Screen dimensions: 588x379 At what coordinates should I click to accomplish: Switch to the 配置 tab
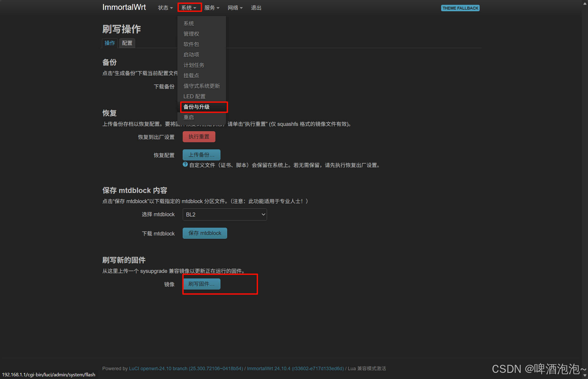pos(127,43)
